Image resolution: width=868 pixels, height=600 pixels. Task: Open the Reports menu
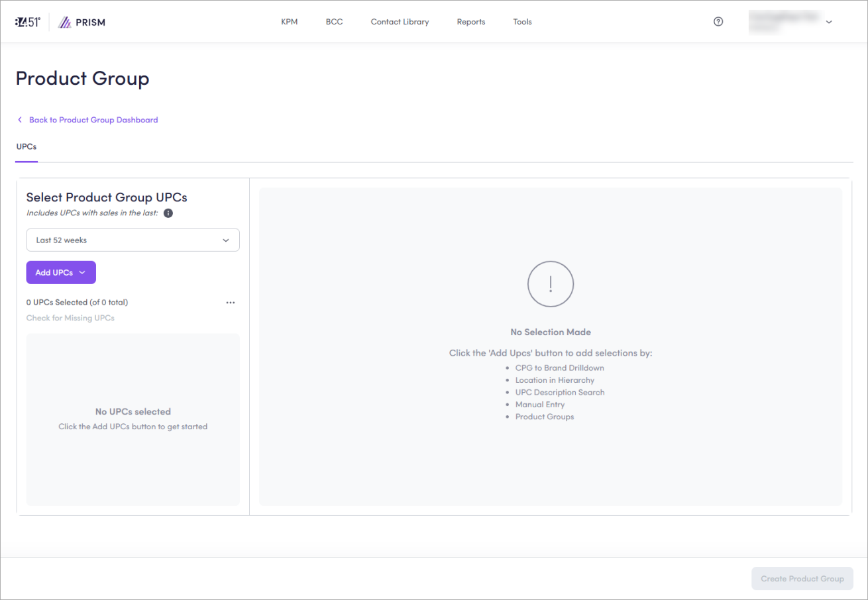(x=471, y=22)
